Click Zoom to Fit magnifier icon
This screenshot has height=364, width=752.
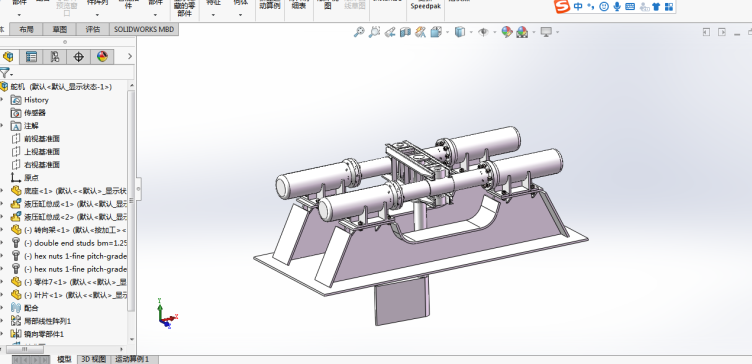click(x=359, y=32)
